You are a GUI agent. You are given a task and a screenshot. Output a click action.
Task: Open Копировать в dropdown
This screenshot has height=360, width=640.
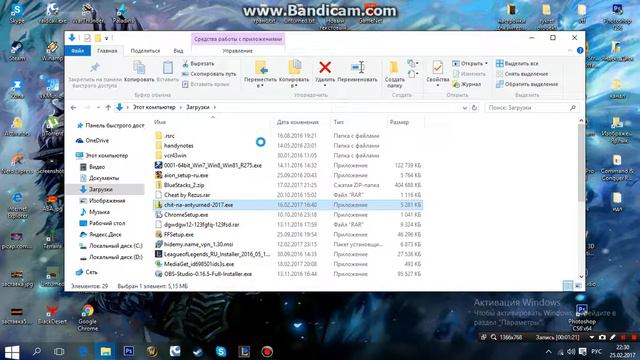pyautogui.click(x=294, y=74)
